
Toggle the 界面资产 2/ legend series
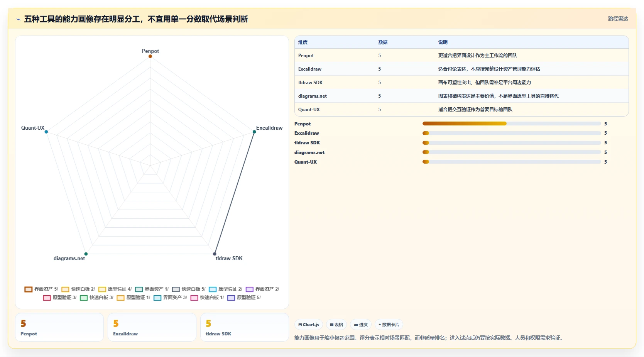click(262, 289)
